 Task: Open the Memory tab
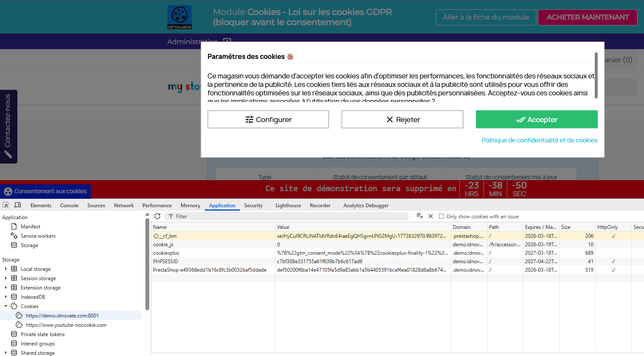(x=190, y=206)
